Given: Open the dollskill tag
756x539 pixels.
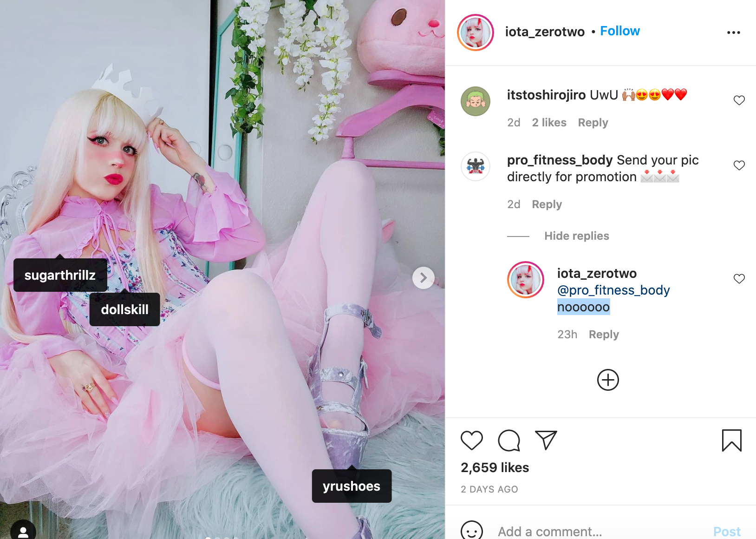Looking at the screenshot, I should [x=124, y=309].
